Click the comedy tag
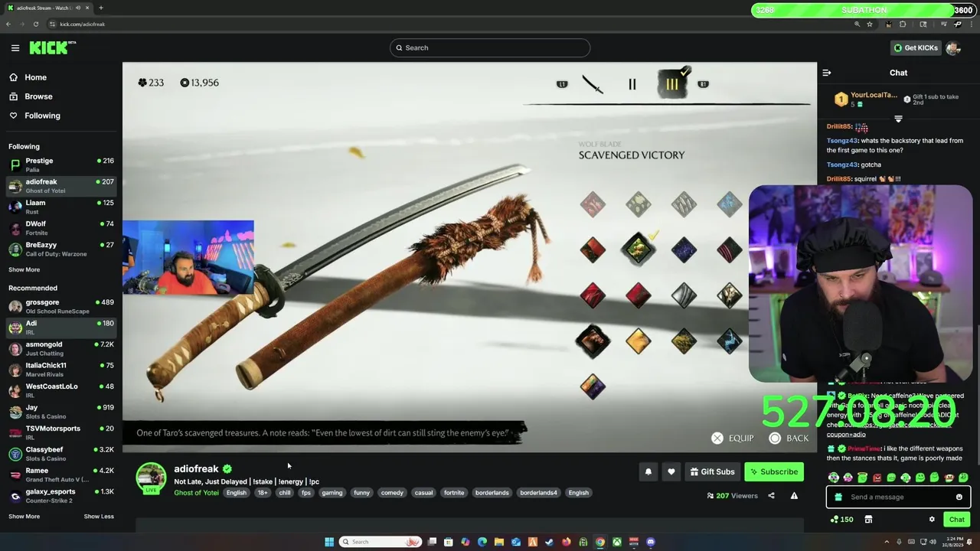This screenshot has width=980, height=551. click(x=392, y=493)
